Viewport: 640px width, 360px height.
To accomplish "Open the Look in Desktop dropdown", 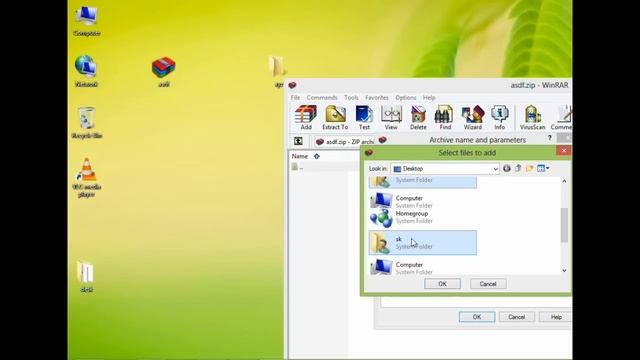I will 445,169.
